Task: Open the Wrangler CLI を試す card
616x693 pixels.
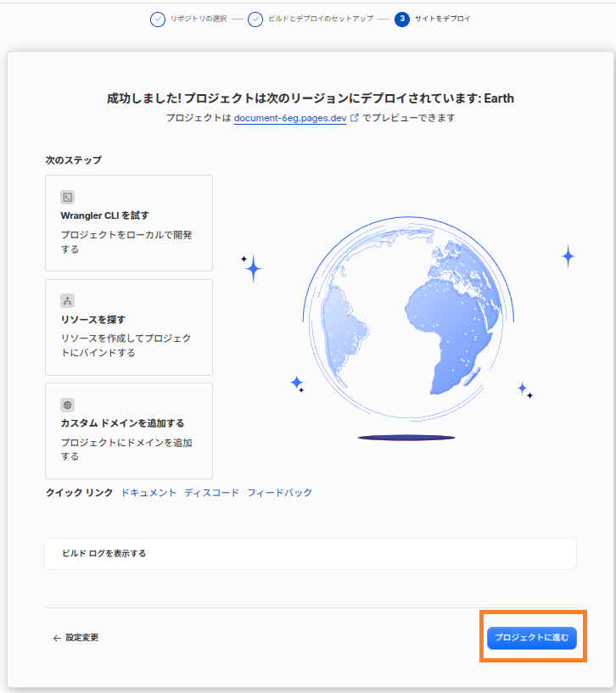Action: [x=129, y=223]
